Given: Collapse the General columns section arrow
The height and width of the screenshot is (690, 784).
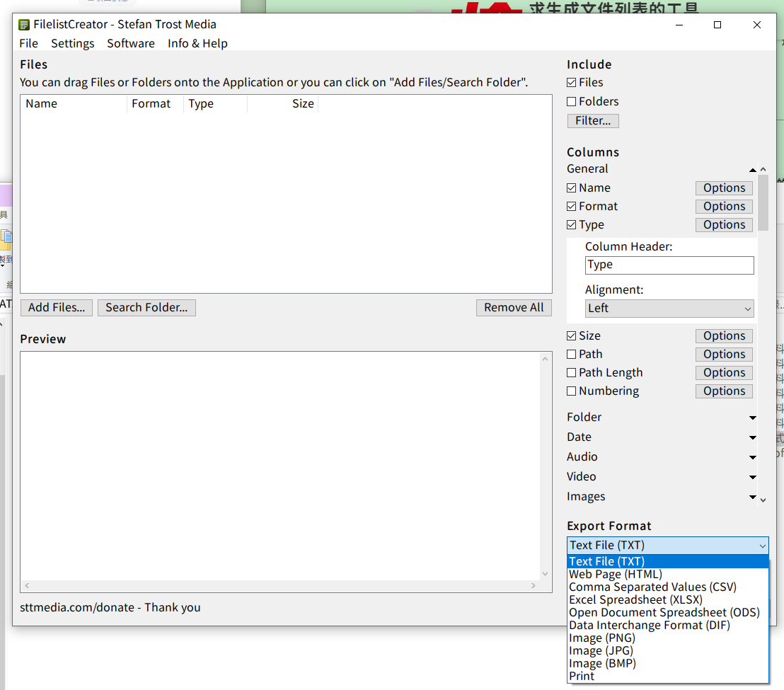Looking at the screenshot, I should (752, 169).
